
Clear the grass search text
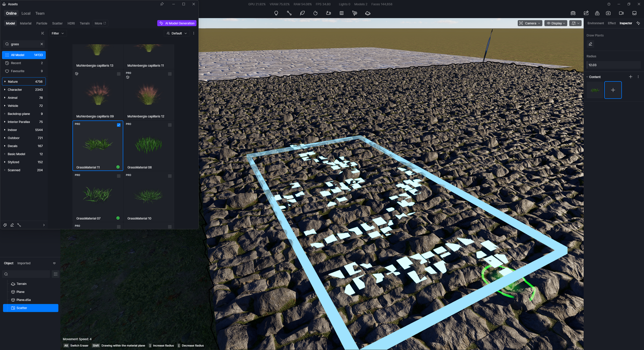click(42, 44)
